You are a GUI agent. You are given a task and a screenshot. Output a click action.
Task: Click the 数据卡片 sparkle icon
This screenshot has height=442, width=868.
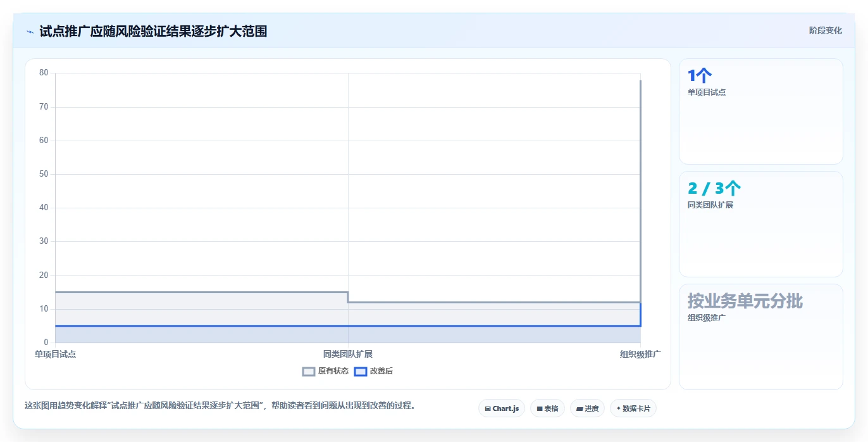click(618, 408)
